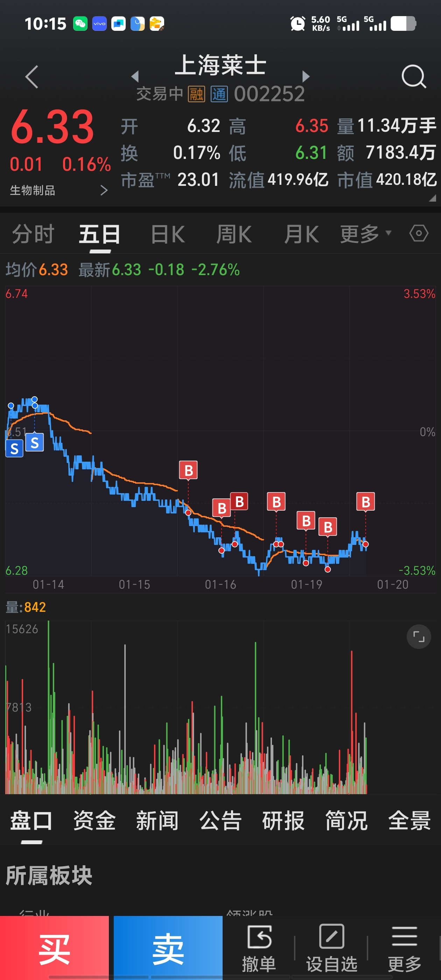
Task: Tap the current price 6.33
Action: click(52, 126)
